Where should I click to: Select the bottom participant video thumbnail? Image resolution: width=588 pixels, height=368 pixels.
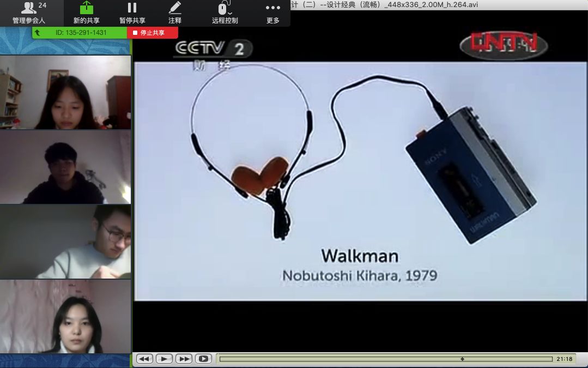pyautogui.click(x=65, y=317)
